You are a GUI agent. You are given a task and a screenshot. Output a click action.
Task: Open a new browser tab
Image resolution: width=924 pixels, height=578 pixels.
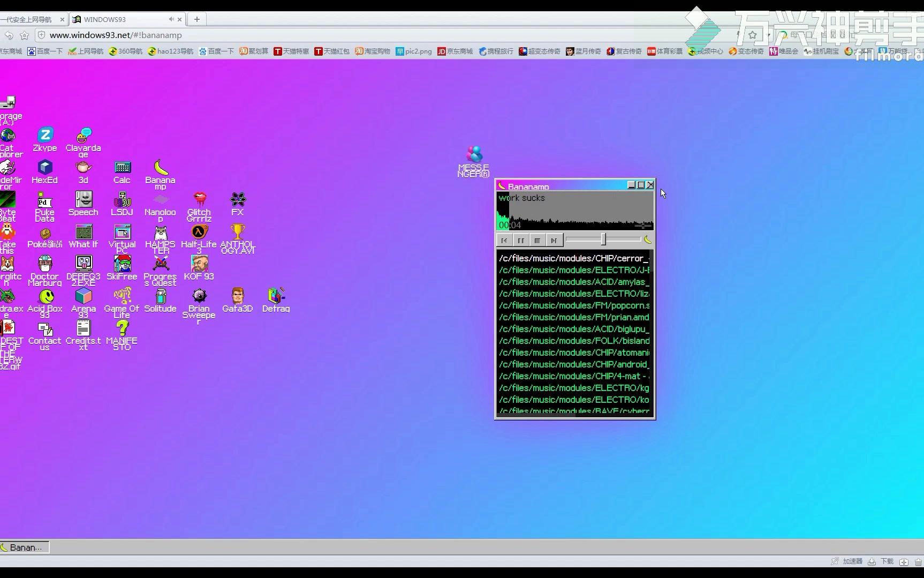tap(197, 19)
